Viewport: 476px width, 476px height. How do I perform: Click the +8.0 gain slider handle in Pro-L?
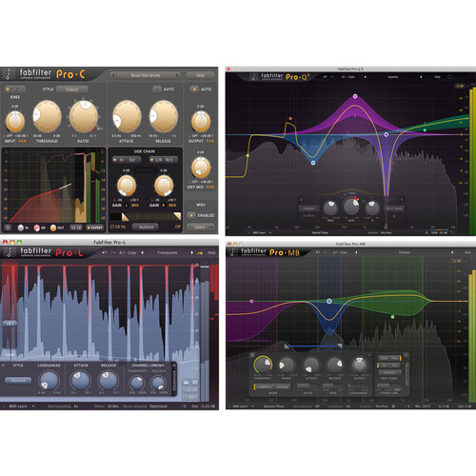pos(10,324)
